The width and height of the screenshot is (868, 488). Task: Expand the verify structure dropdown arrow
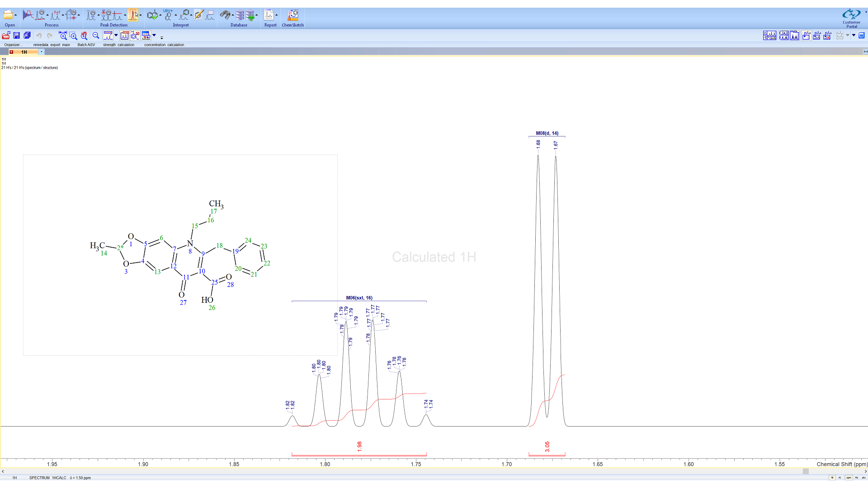point(160,15)
